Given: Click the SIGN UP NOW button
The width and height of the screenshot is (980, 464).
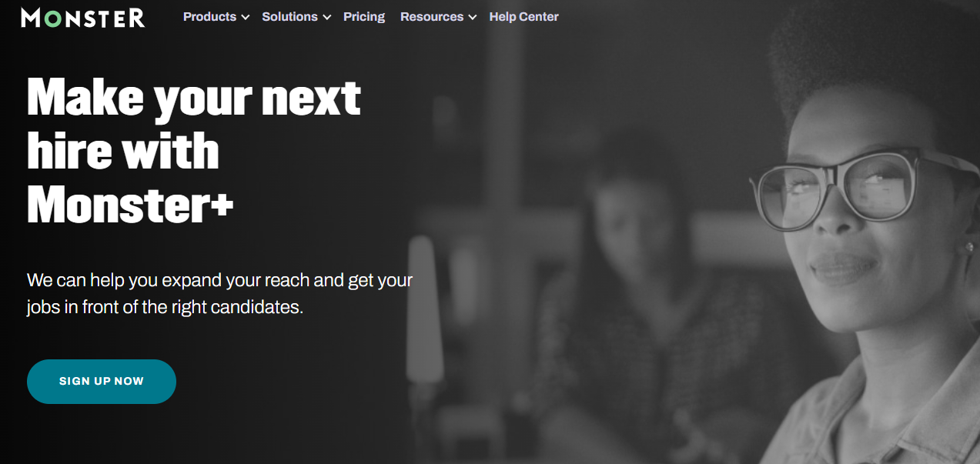Looking at the screenshot, I should point(102,381).
